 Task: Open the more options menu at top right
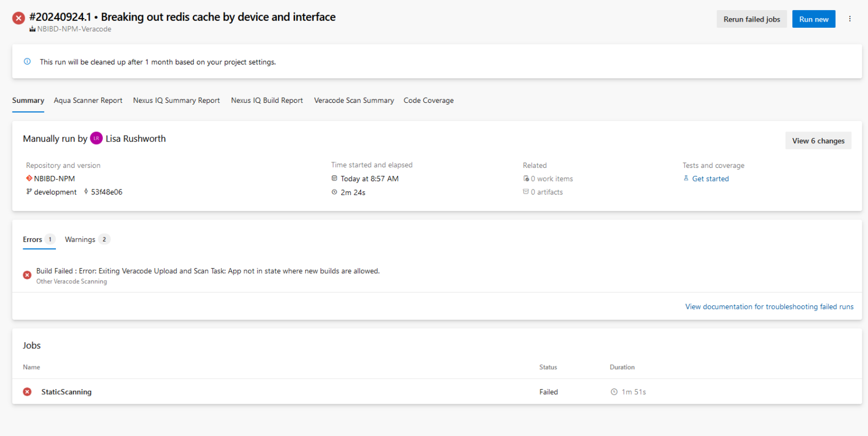click(850, 18)
